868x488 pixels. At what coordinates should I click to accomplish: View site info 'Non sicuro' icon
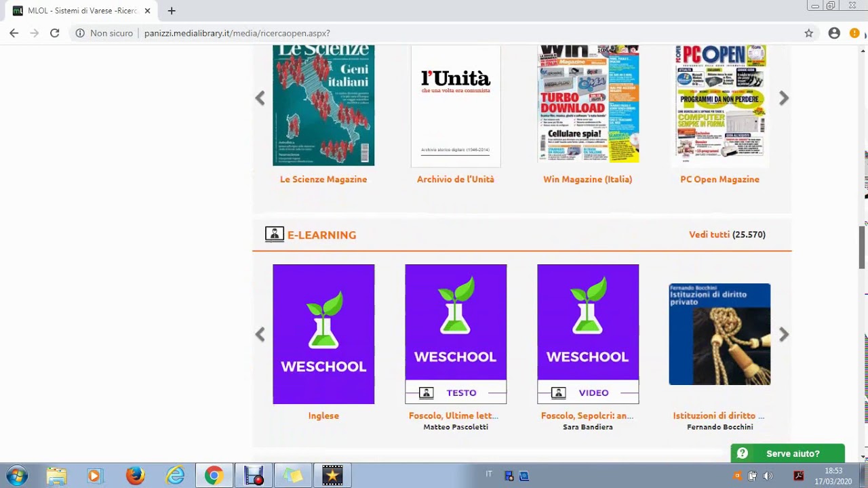point(80,33)
